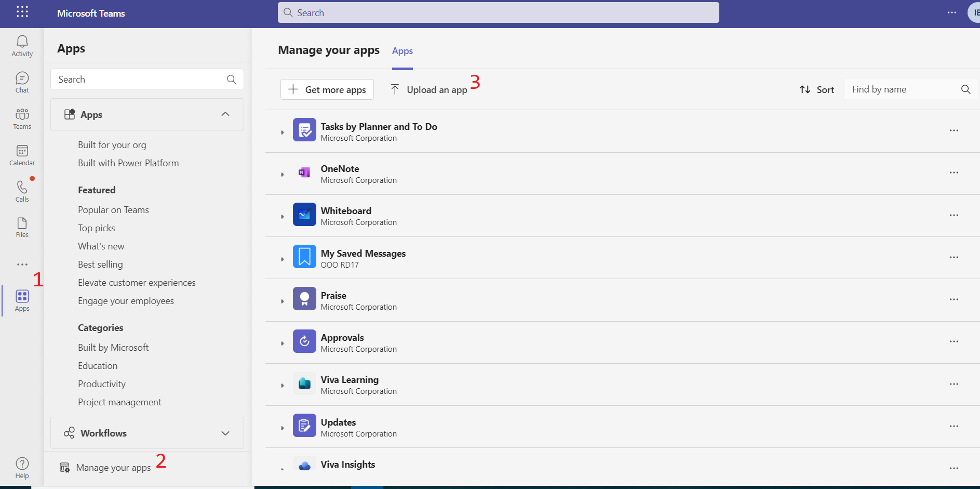Open Built for your org
980x489 pixels.
(112, 145)
